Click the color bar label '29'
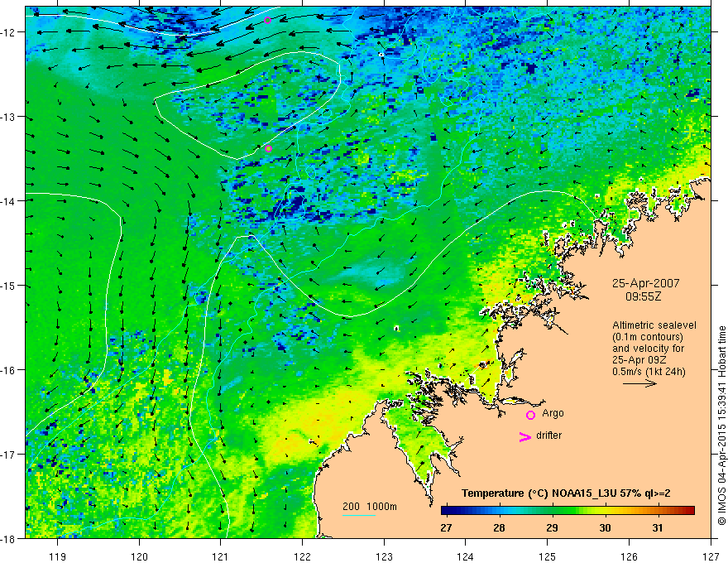728x563 pixels. [552, 527]
